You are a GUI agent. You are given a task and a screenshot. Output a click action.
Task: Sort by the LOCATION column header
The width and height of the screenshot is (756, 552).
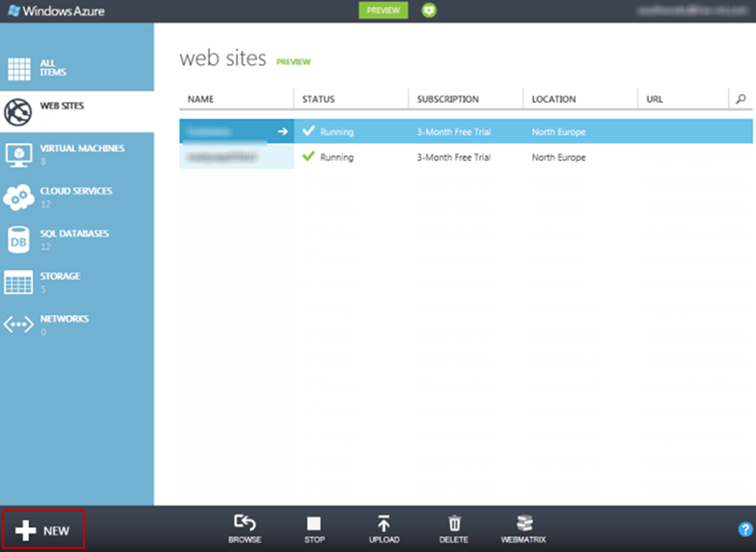click(554, 99)
